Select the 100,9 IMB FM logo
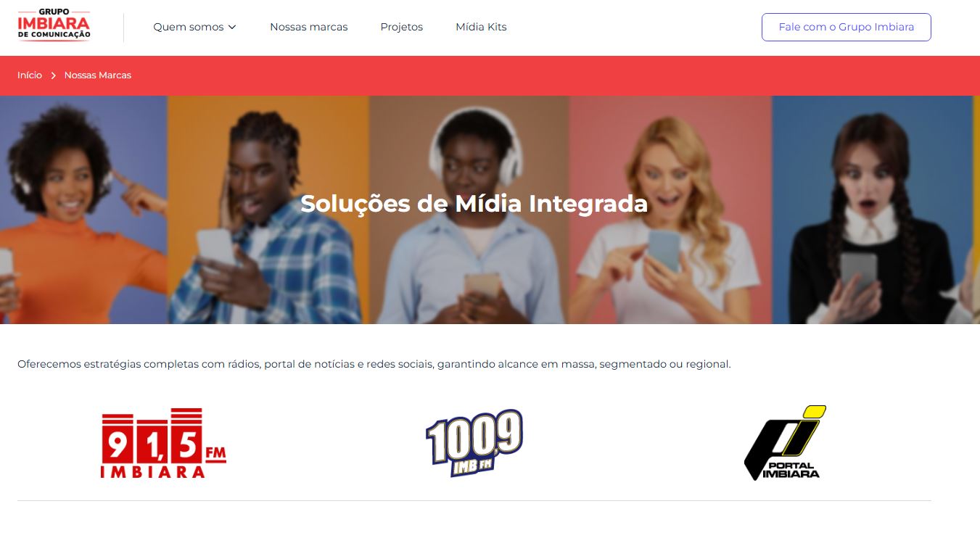The image size is (980, 538). 474,443
